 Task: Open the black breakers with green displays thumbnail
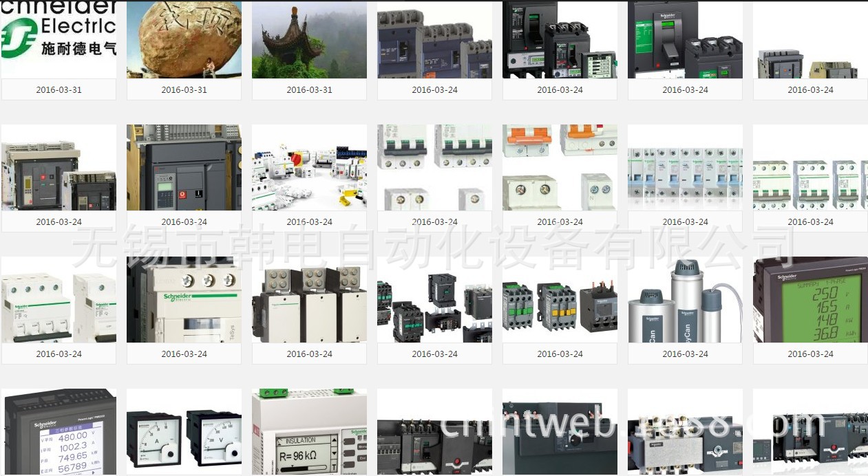[x=560, y=39]
